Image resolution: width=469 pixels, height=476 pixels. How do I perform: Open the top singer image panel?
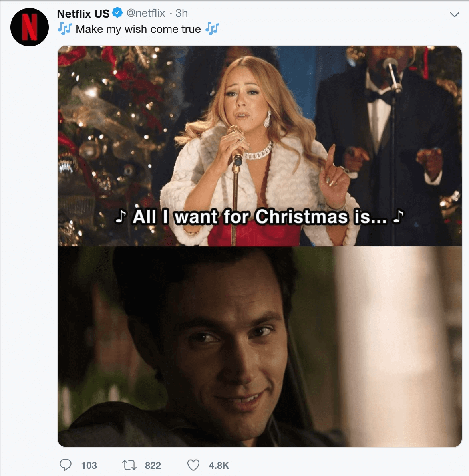pyautogui.click(x=259, y=146)
